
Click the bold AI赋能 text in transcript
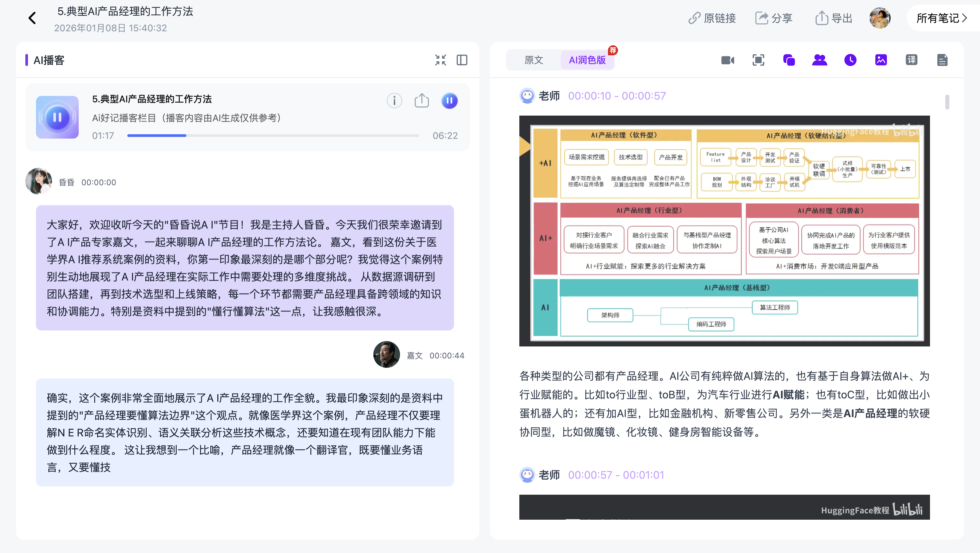789,395
